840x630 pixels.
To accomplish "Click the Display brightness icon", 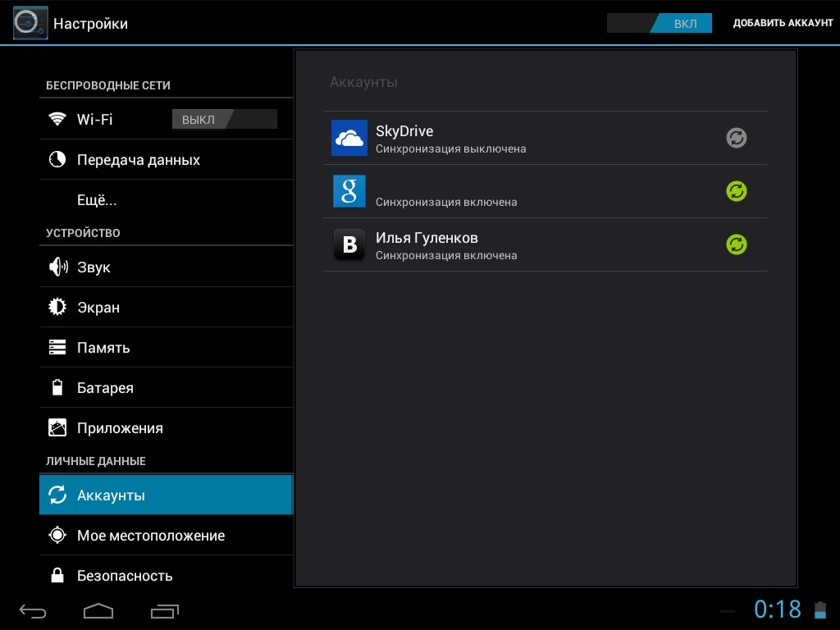I will [x=57, y=307].
